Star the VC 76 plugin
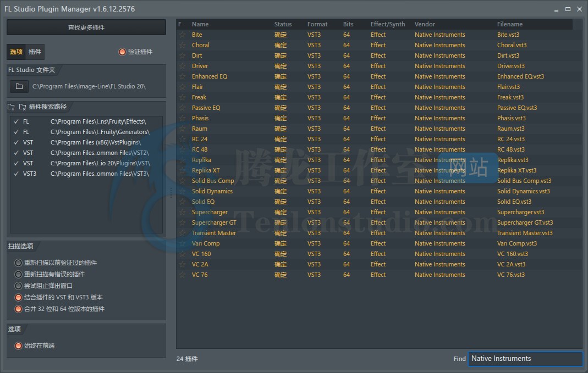Image resolution: width=588 pixels, height=373 pixels. pos(182,275)
